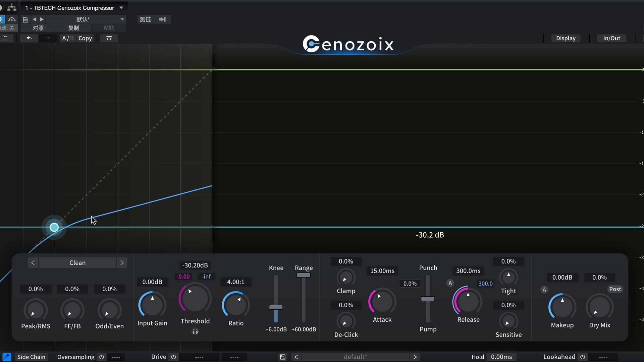Click the Hold 0.00ms value field

[x=501, y=357]
